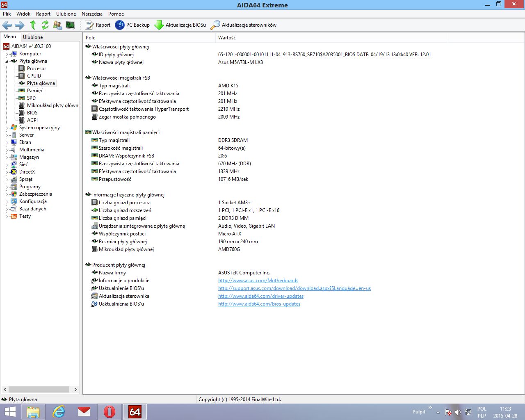This screenshot has width=525, height=420.
Task: Select the CPUID item in the tree
Action: [x=34, y=76]
